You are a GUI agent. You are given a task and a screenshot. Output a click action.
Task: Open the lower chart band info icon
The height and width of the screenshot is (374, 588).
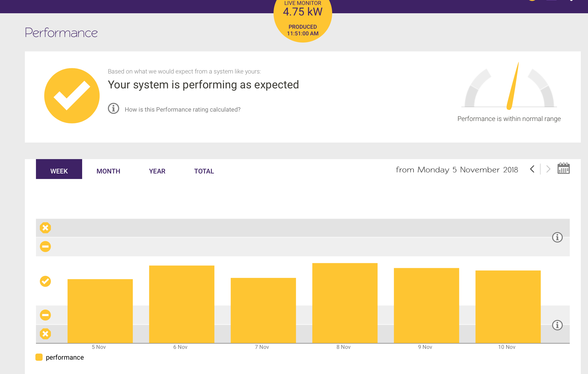tap(557, 325)
